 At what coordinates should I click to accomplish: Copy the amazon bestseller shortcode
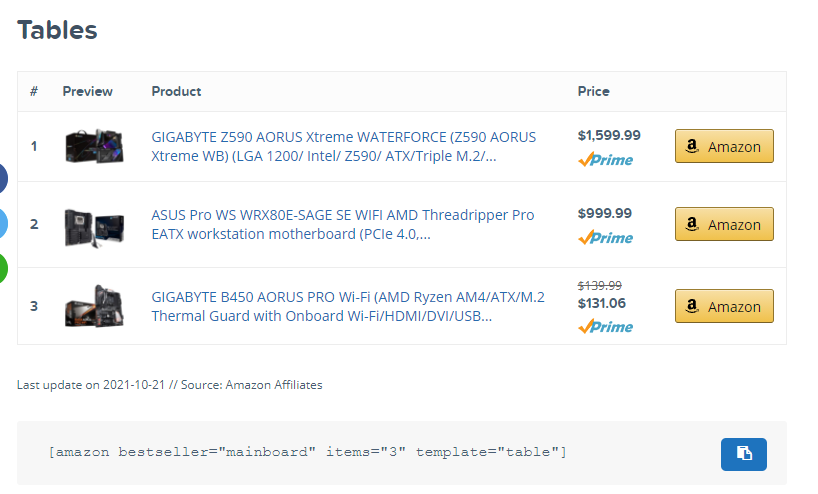tap(743, 454)
